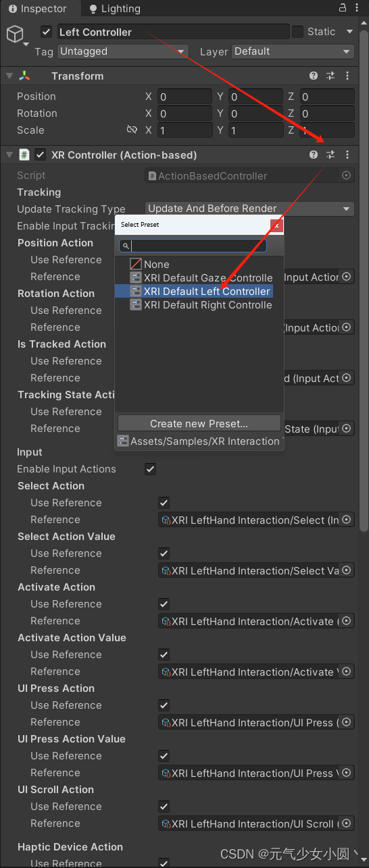Uncheck Enable Input Actions checkbox
This screenshot has width=369, height=868.
150,469
